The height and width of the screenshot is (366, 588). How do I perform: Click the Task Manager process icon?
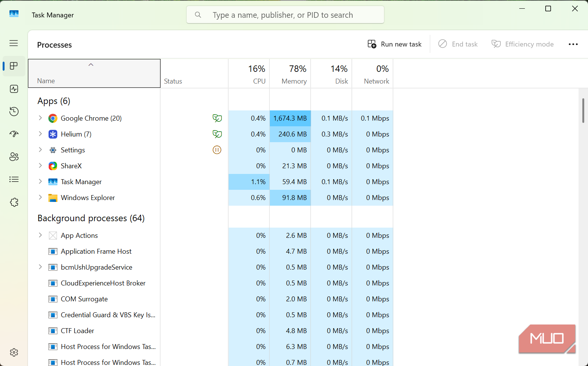(53, 182)
